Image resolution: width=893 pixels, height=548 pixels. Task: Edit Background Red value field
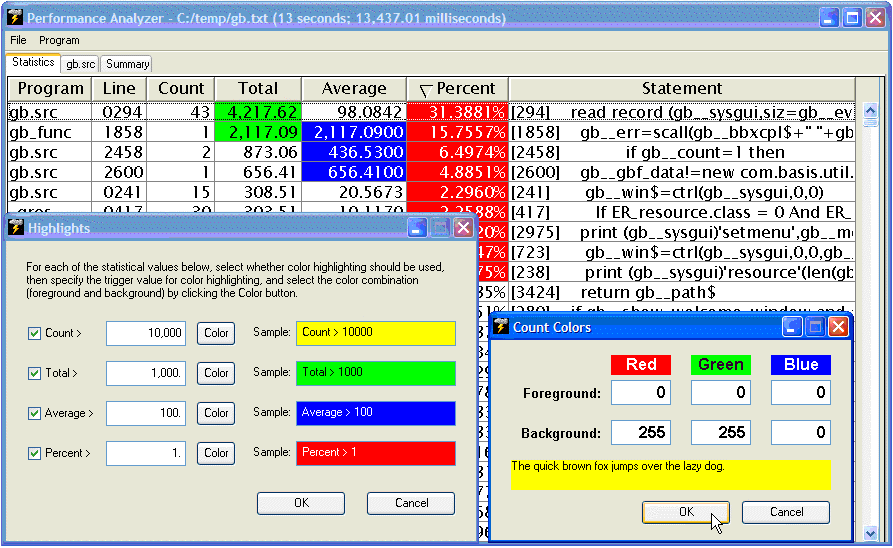(641, 432)
